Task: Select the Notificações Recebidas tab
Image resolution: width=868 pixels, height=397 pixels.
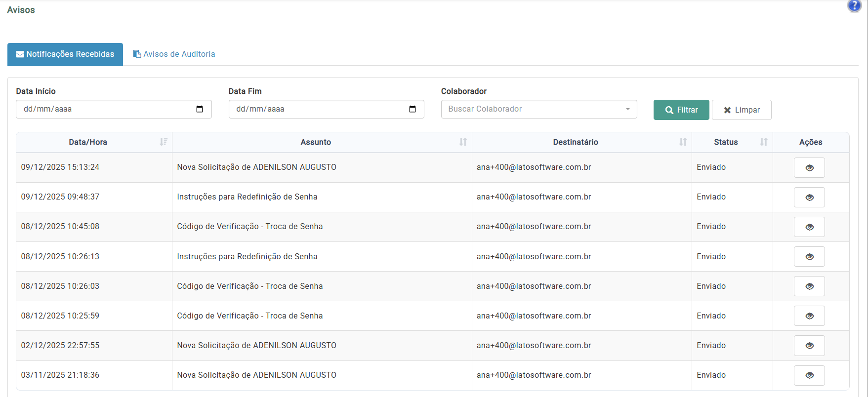Action: [65, 54]
